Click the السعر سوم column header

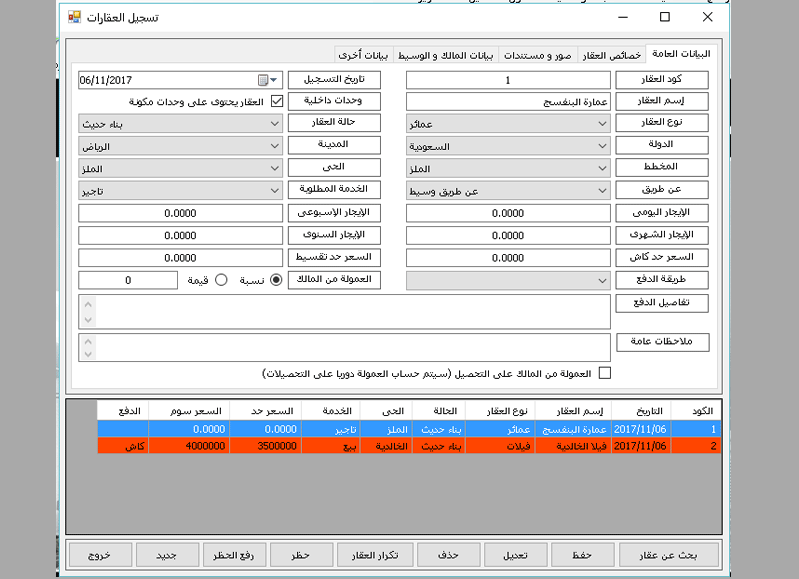(x=189, y=411)
